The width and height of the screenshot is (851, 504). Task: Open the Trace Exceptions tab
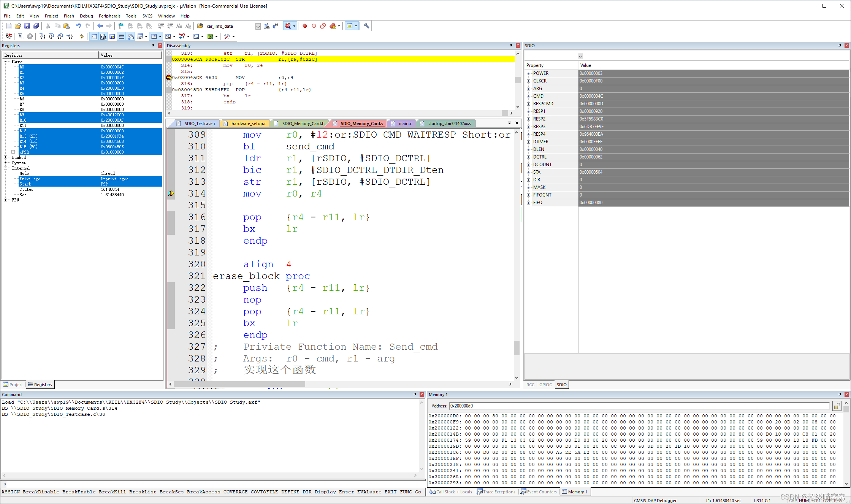point(496,492)
